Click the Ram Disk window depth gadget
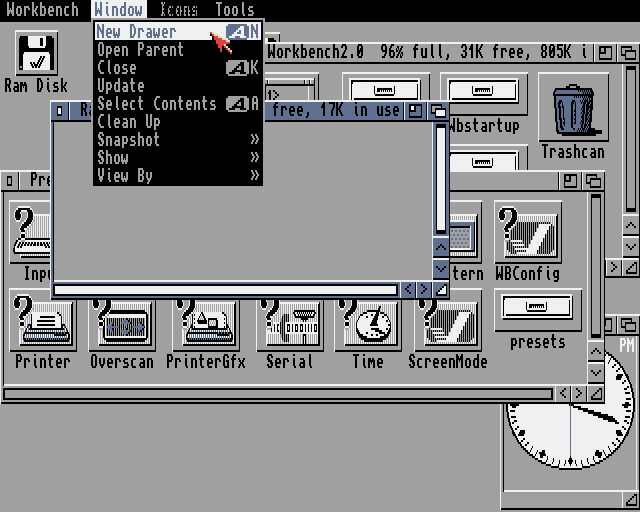The image size is (640, 512). point(439,111)
